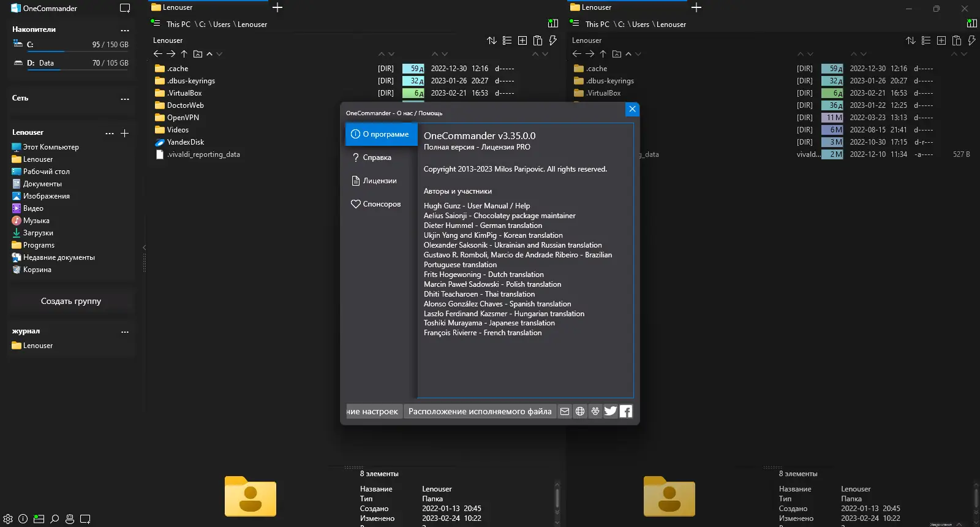
Task: Click the OneCommander sidebar layout toggle icon in title bar
Action: click(125, 8)
